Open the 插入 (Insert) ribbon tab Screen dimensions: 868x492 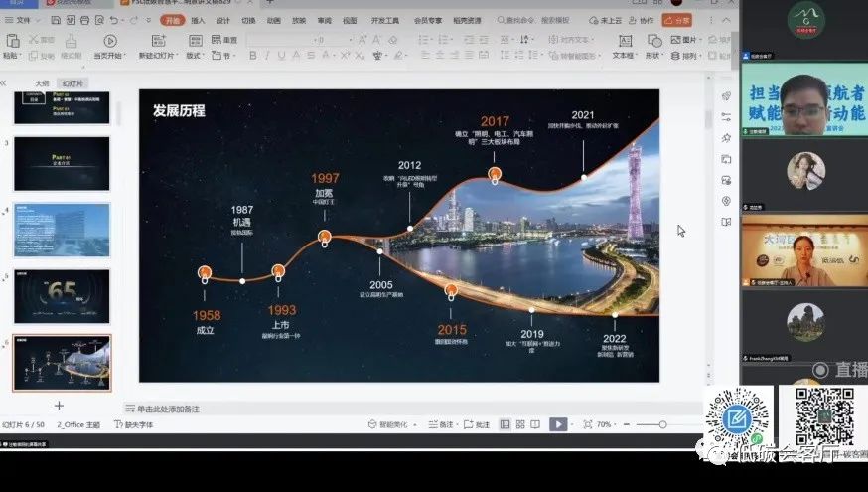point(199,20)
